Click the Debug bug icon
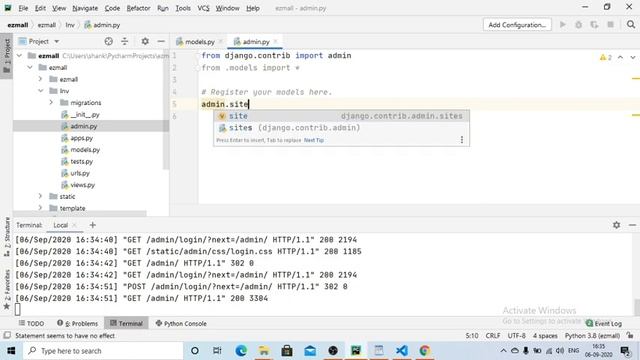 point(578,25)
